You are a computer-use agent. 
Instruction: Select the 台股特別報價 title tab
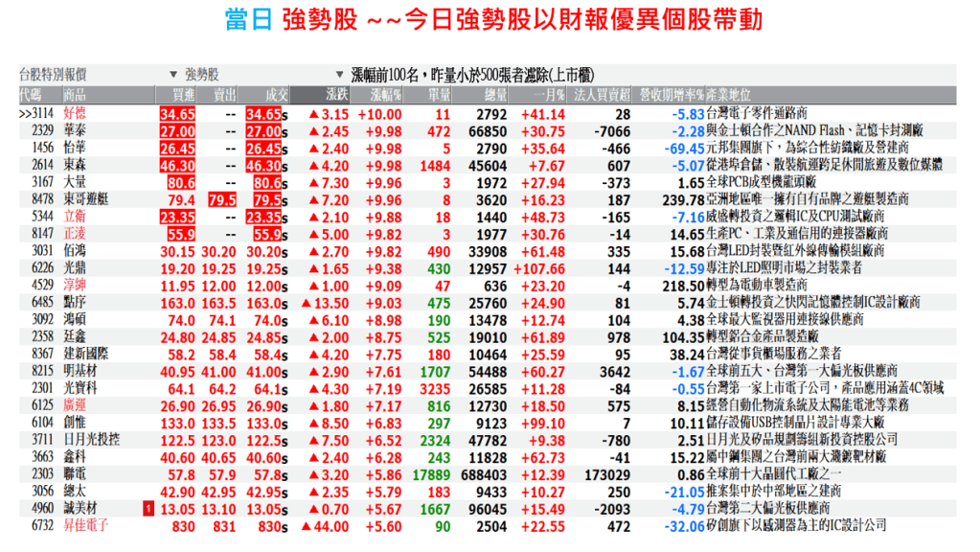point(54,74)
